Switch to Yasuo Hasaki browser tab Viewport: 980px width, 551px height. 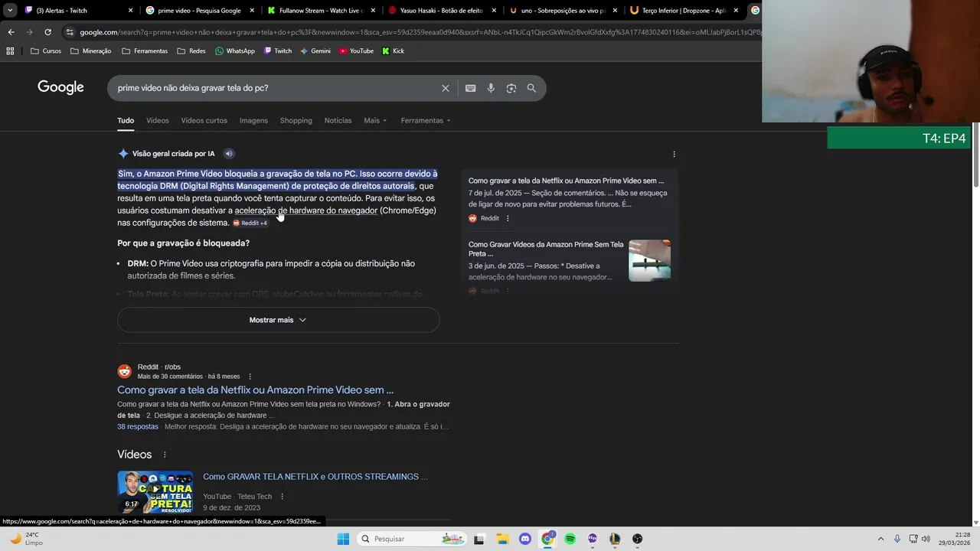pos(442,11)
